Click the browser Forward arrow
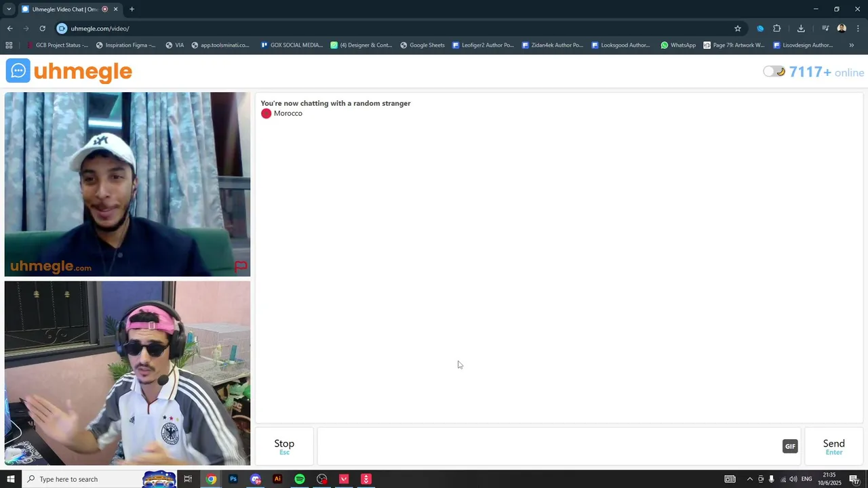Viewport: 868px width, 488px height. coord(26,28)
